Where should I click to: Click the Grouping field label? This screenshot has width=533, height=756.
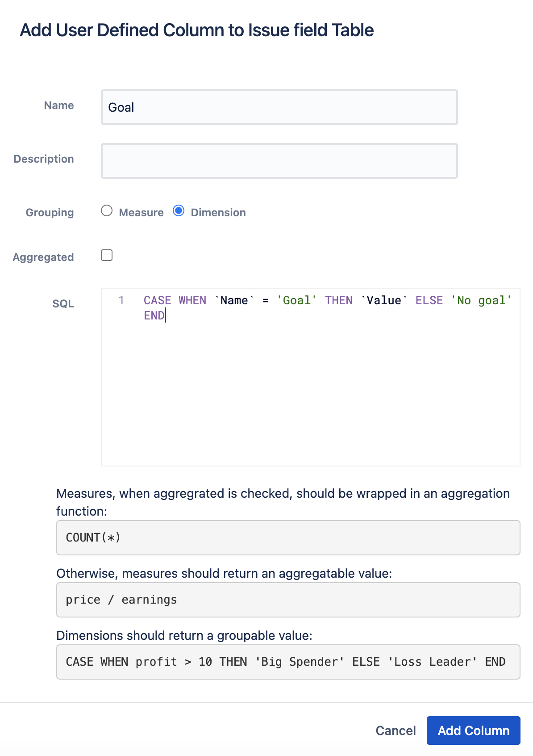(50, 213)
